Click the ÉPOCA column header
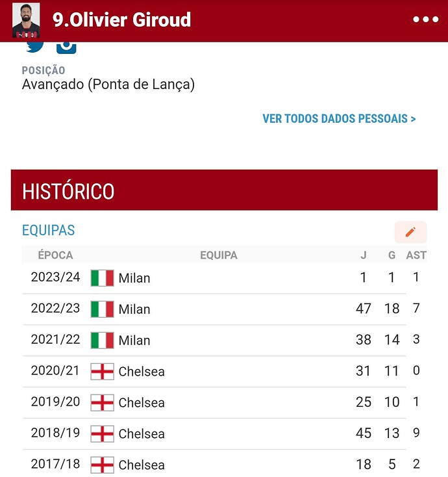Image resolution: width=448 pixels, height=477 pixels. click(55, 255)
